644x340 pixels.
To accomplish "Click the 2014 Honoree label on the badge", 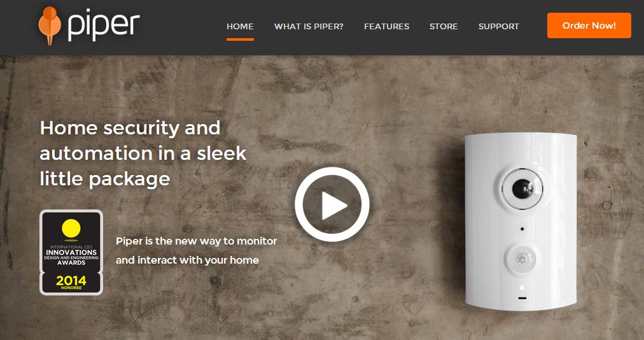I will tap(71, 282).
